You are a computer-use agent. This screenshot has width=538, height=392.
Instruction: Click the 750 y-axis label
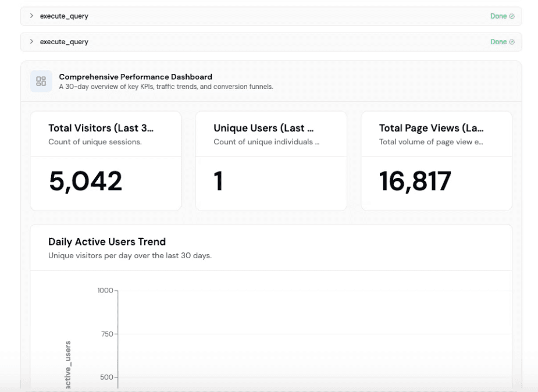[x=107, y=334]
